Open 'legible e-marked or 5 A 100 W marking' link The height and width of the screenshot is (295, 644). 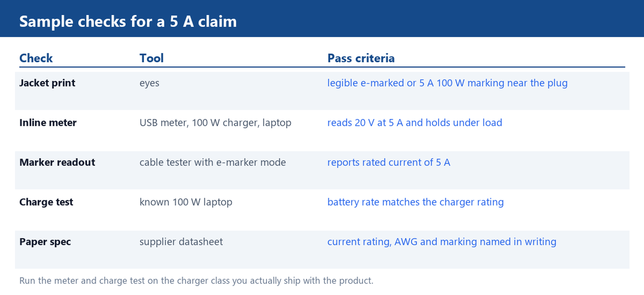[x=447, y=83]
